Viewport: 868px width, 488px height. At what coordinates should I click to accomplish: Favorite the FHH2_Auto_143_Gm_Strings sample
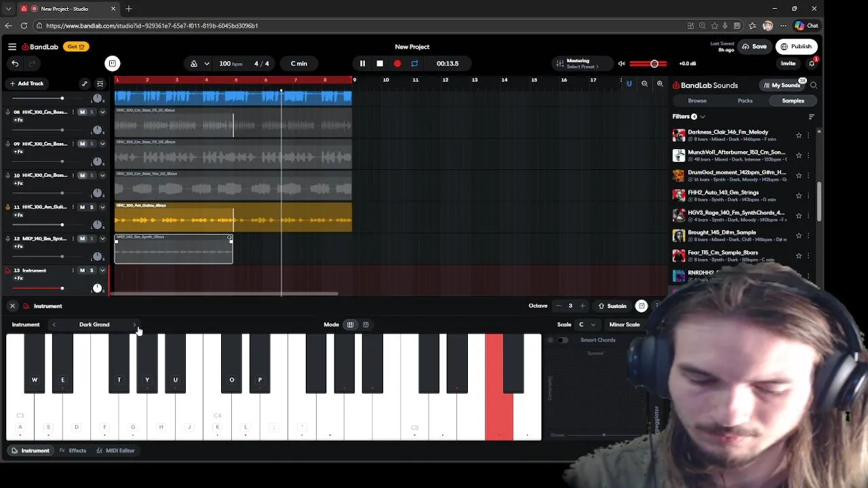(799, 196)
